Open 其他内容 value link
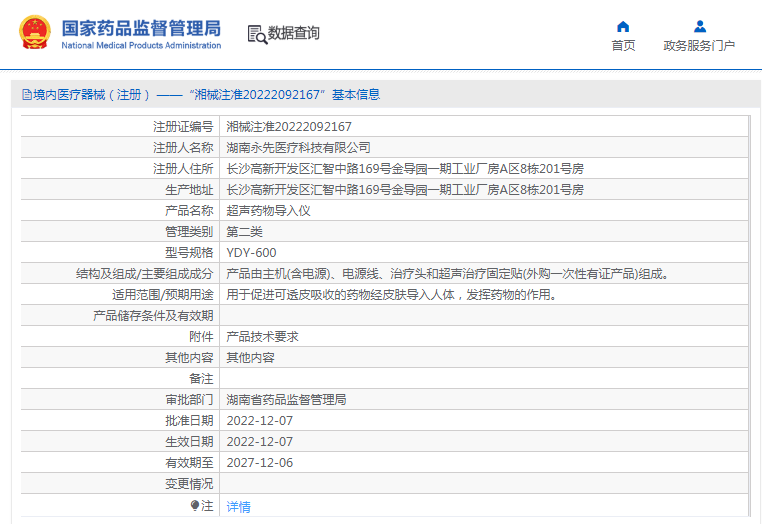This screenshot has height=524, width=762. click(250, 357)
